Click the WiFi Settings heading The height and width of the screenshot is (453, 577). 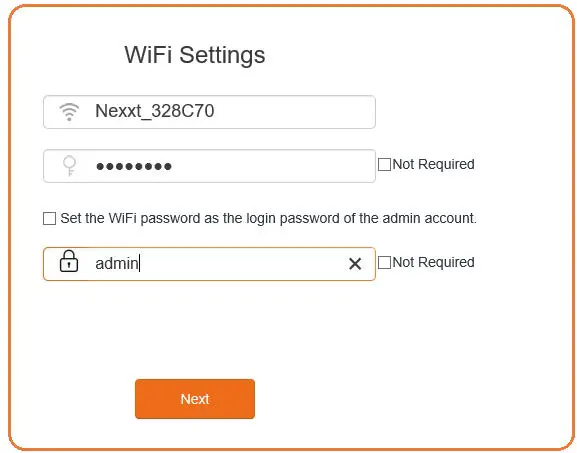[195, 55]
